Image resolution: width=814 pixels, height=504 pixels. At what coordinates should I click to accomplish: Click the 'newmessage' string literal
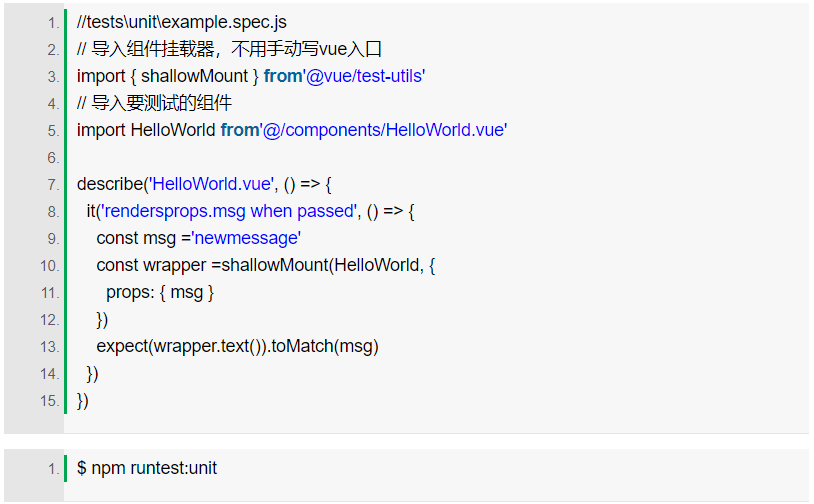pyautogui.click(x=247, y=238)
